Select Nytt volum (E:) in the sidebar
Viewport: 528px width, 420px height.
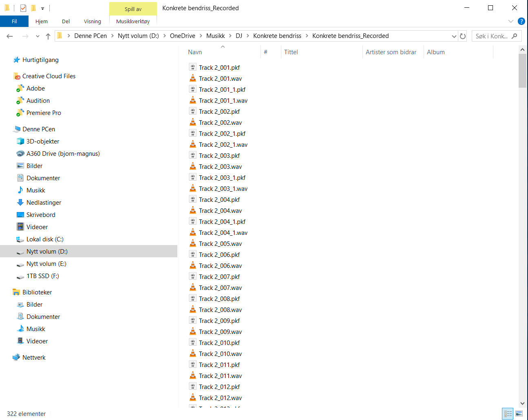click(46, 264)
